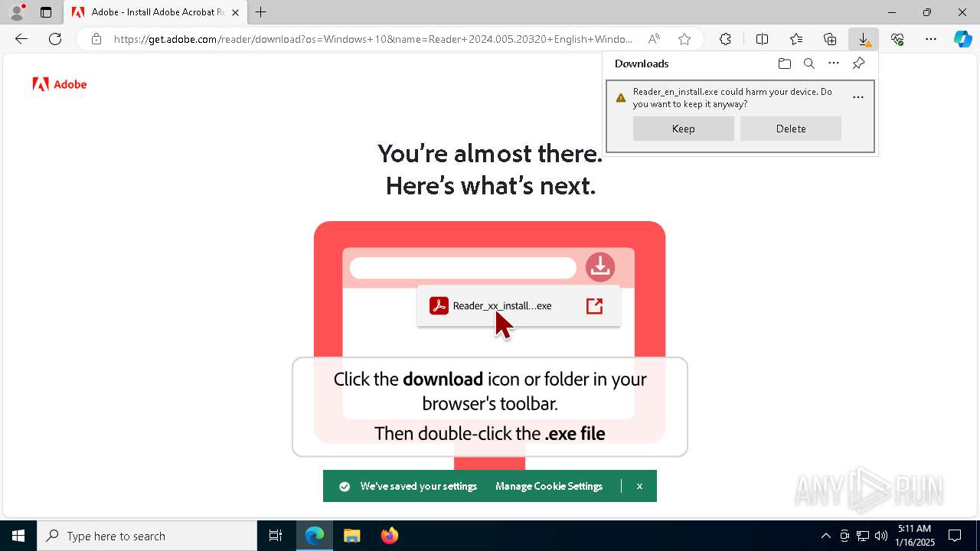Click the Read aloud icon
This screenshot has width=980, height=551.
point(654,39)
